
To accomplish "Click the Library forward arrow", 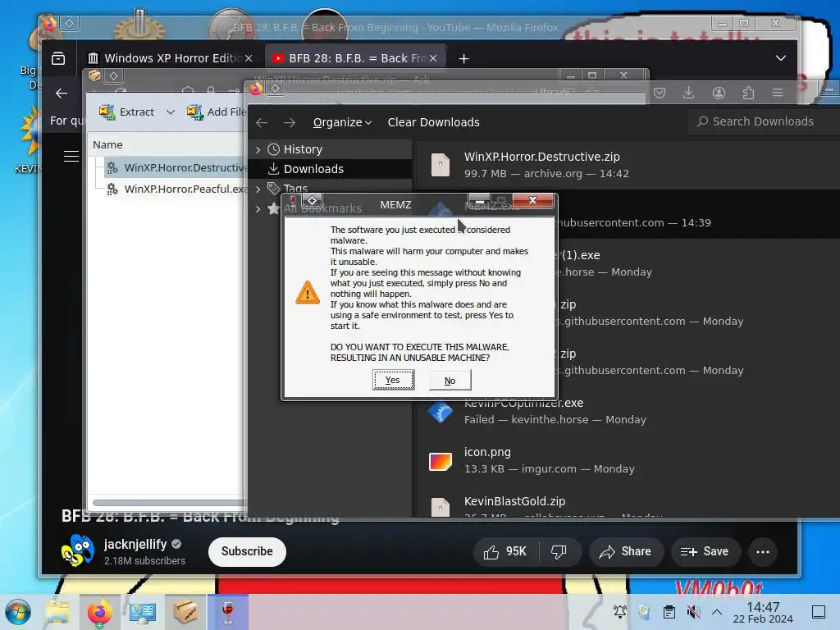I will (290, 123).
